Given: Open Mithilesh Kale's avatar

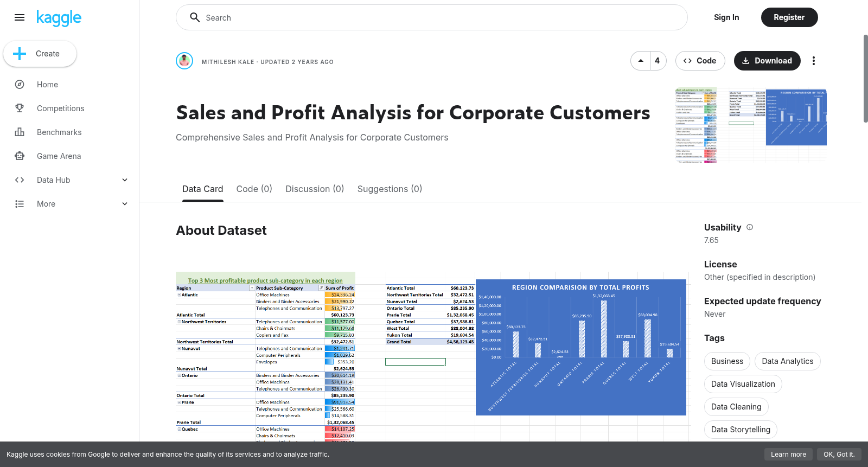Looking at the screenshot, I should point(184,61).
